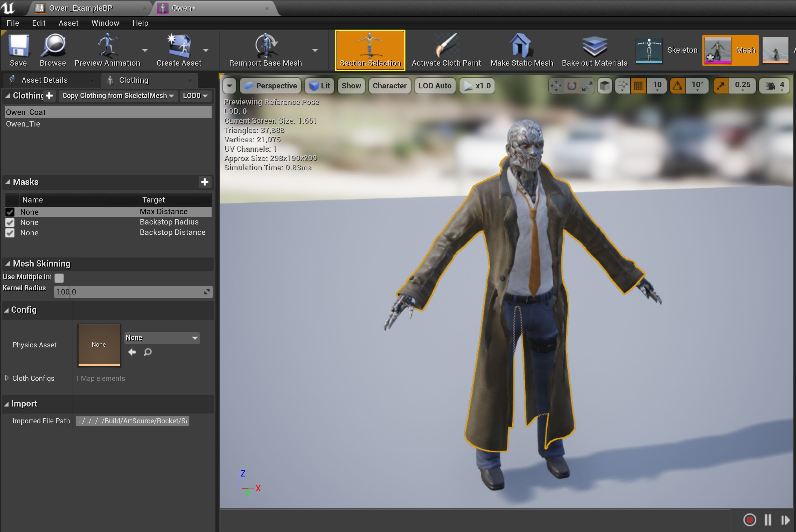Screen dimensions: 796x532
Task: Enable the Use Multiple Influences checkbox
Action: (x=59, y=278)
